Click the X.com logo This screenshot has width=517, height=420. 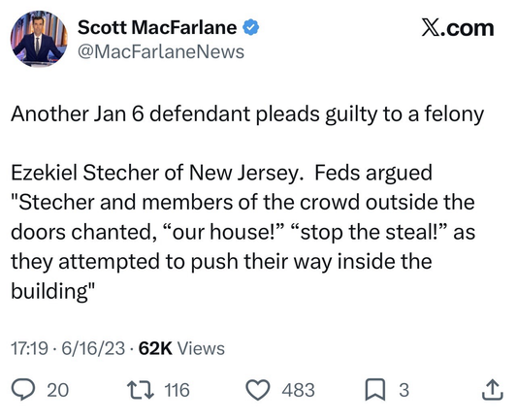(458, 28)
